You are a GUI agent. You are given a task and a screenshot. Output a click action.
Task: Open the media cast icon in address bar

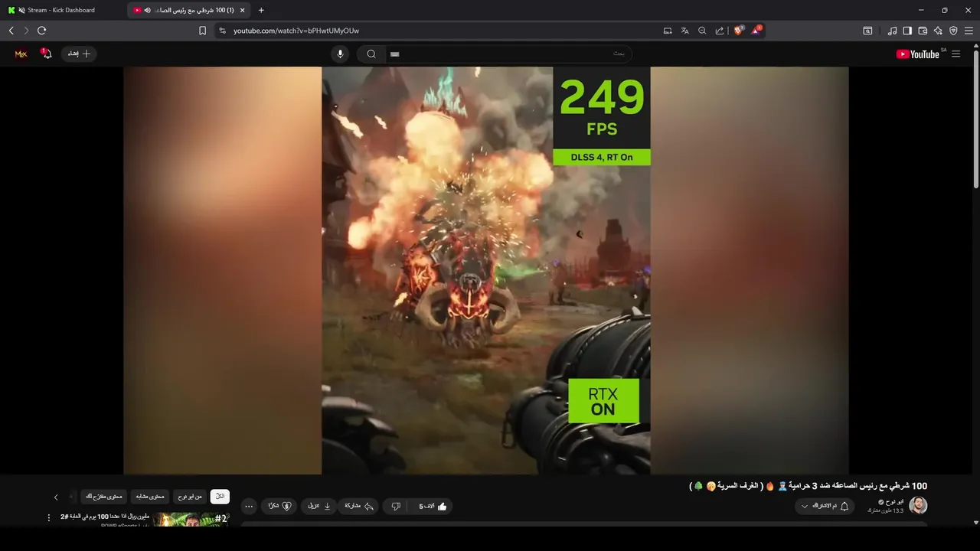tap(668, 31)
